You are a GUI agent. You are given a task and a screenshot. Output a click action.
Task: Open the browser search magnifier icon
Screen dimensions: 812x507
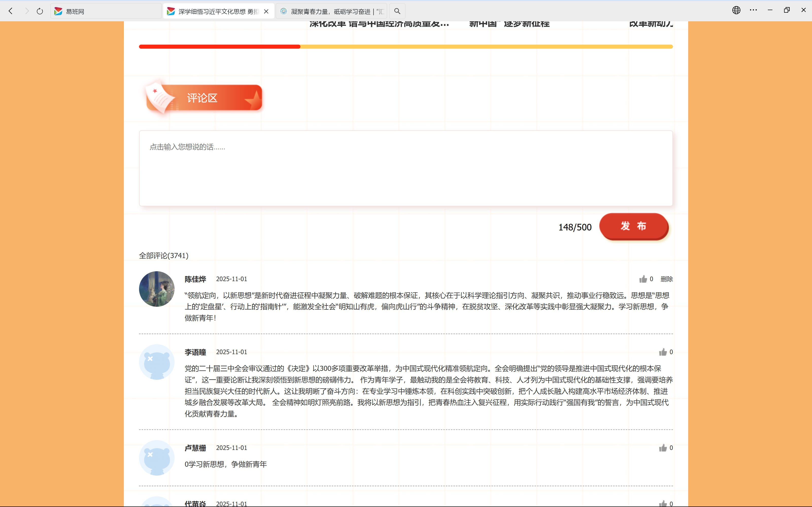pos(397,11)
